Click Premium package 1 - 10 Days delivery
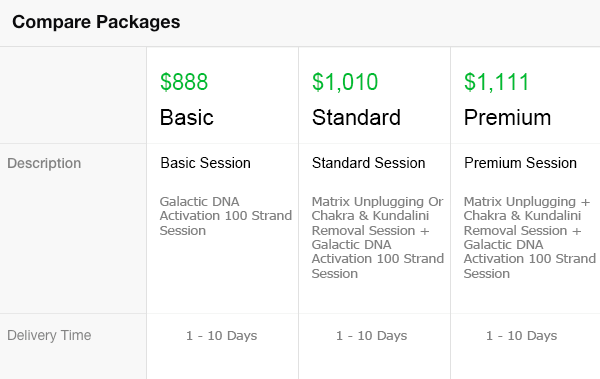 [522, 336]
